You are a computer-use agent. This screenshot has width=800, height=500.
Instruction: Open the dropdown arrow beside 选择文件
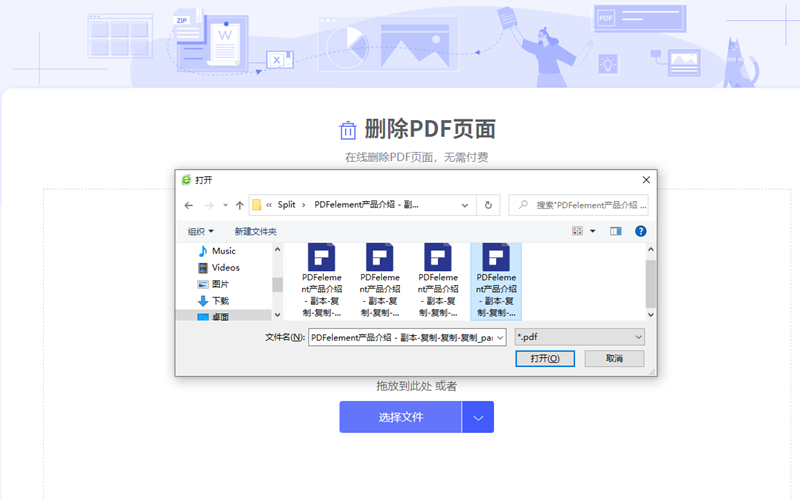478,417
